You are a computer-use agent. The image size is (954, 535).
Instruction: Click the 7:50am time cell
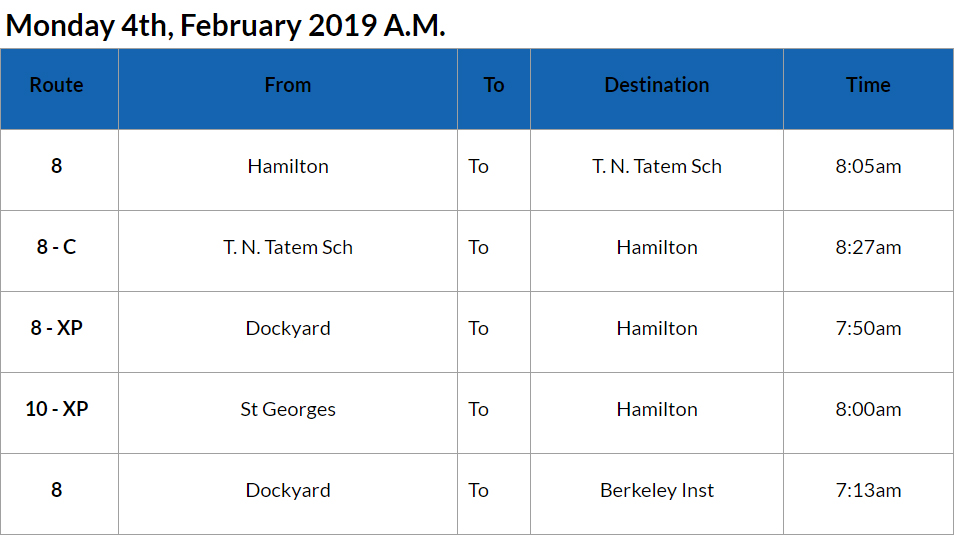(868, 328)
